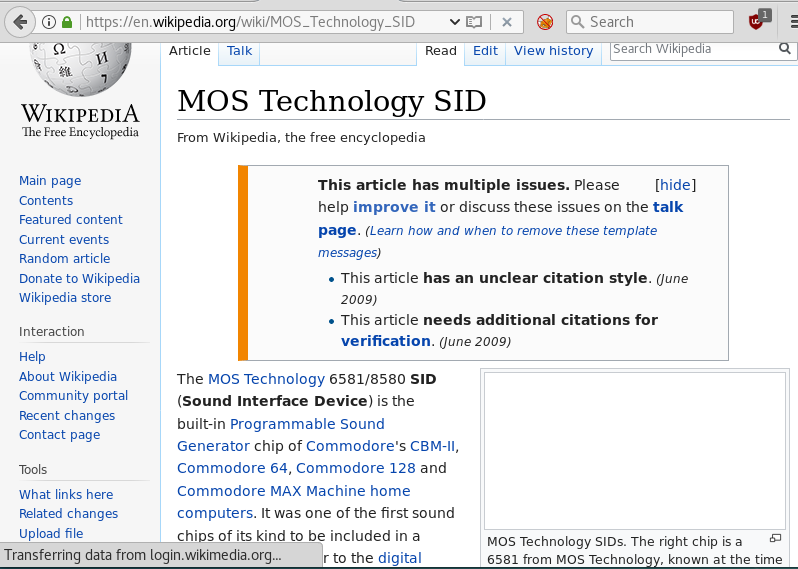The image size is (798, 569).
Task: Click the 'Transferring data from login.wikimedia.org' status
Action: pyautogui.click(x=142, y=555)
